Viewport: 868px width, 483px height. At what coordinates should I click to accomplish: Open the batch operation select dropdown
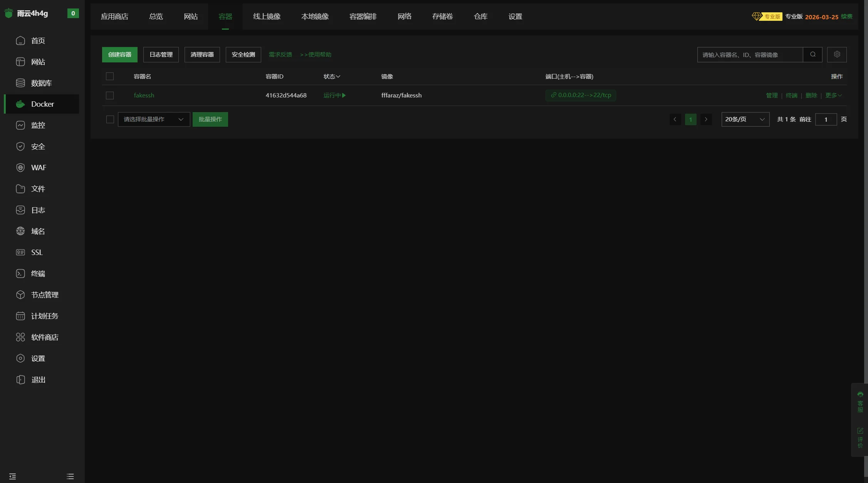click(153, 119)
